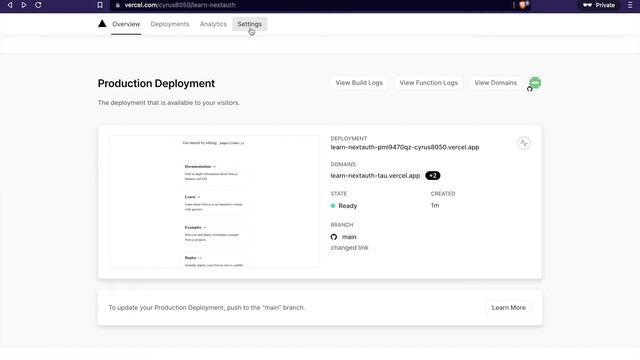
Task: Click the '1m' created time
Action: click(x=435, y=205)
